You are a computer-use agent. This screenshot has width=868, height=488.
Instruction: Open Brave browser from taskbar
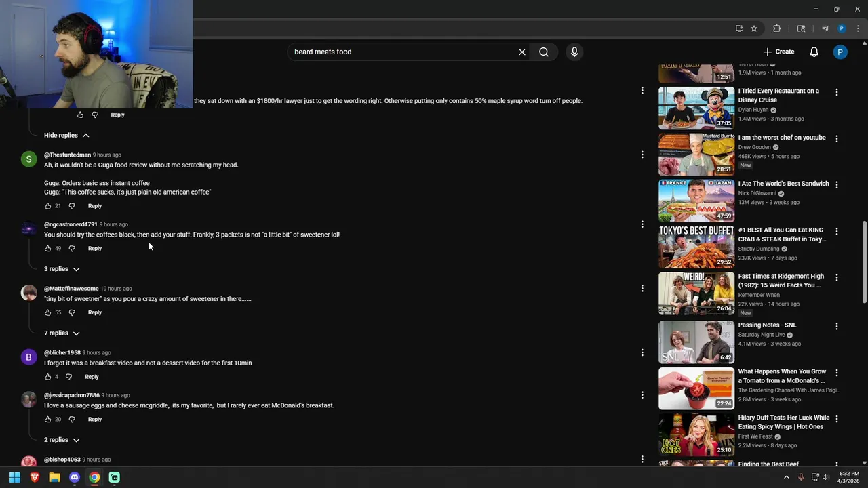[35, 477]
